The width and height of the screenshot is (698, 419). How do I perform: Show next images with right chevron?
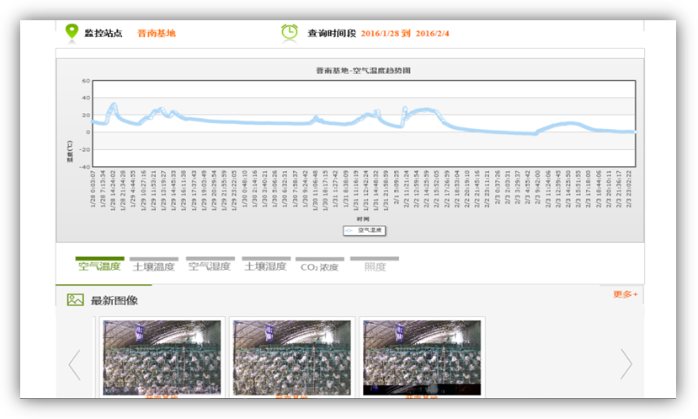626,364
